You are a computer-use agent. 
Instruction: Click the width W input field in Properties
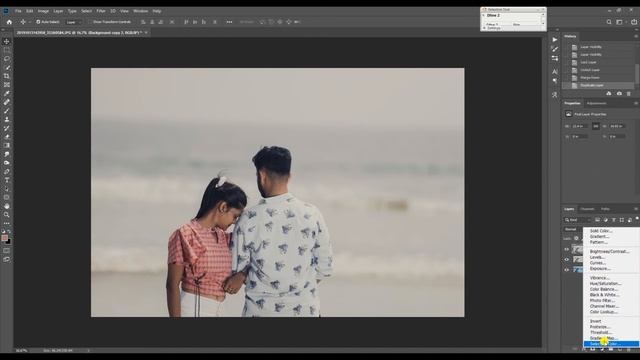(579, 127)
